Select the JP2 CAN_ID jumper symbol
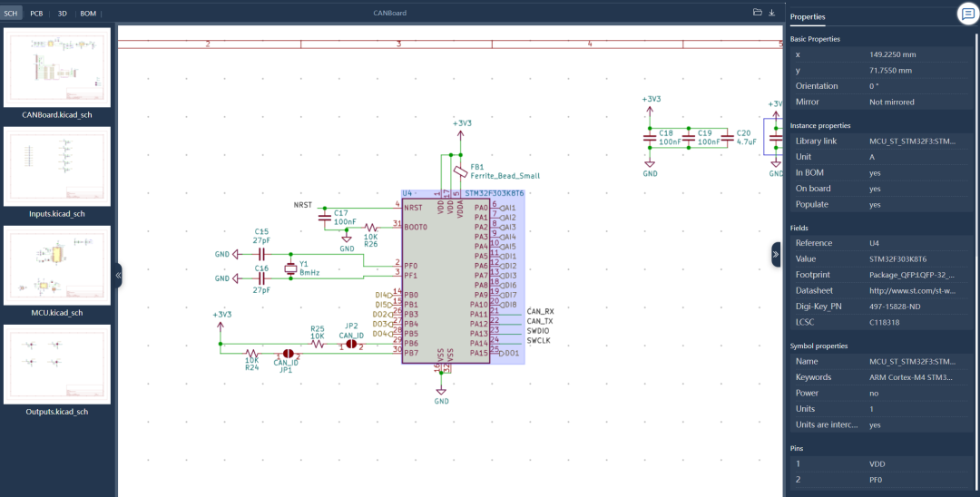 (351, 346)
